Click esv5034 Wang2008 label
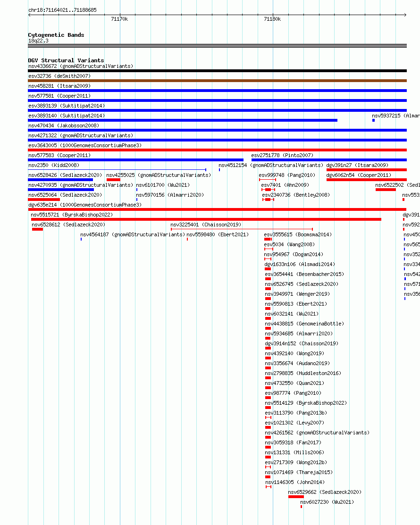Viewport: 420px width, 525px height. pos(289,244)
